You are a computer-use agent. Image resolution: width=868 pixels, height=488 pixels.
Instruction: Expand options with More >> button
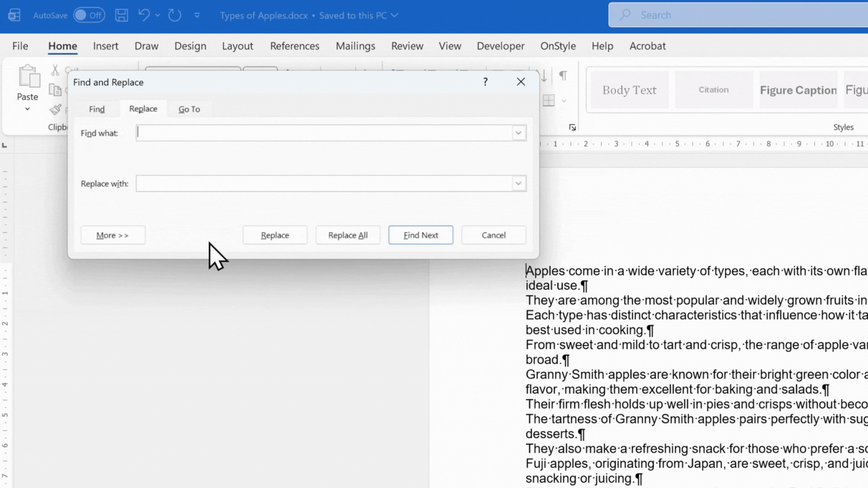(113, 235)
